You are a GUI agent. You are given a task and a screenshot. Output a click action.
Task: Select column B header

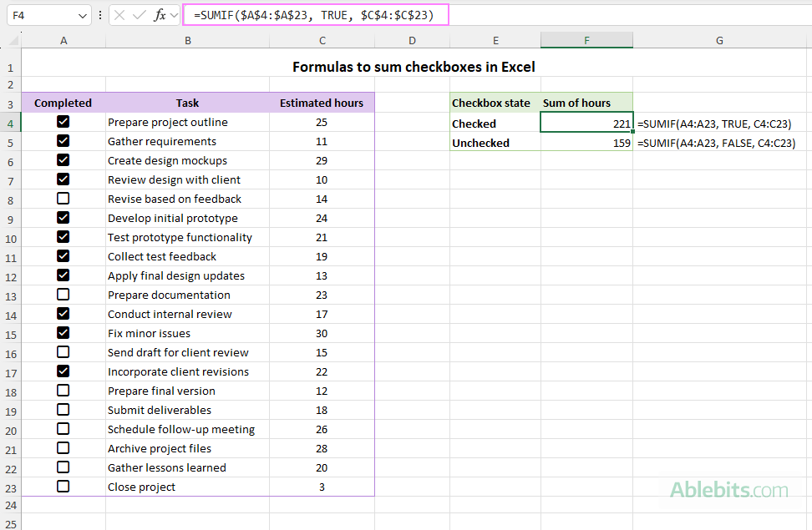[187, 39]
